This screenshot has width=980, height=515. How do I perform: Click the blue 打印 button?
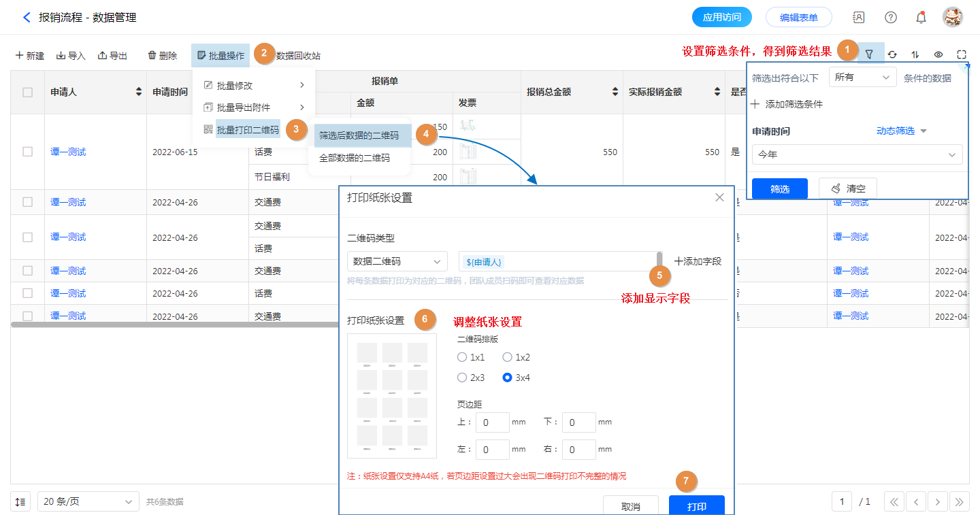[x=696, y=506]
